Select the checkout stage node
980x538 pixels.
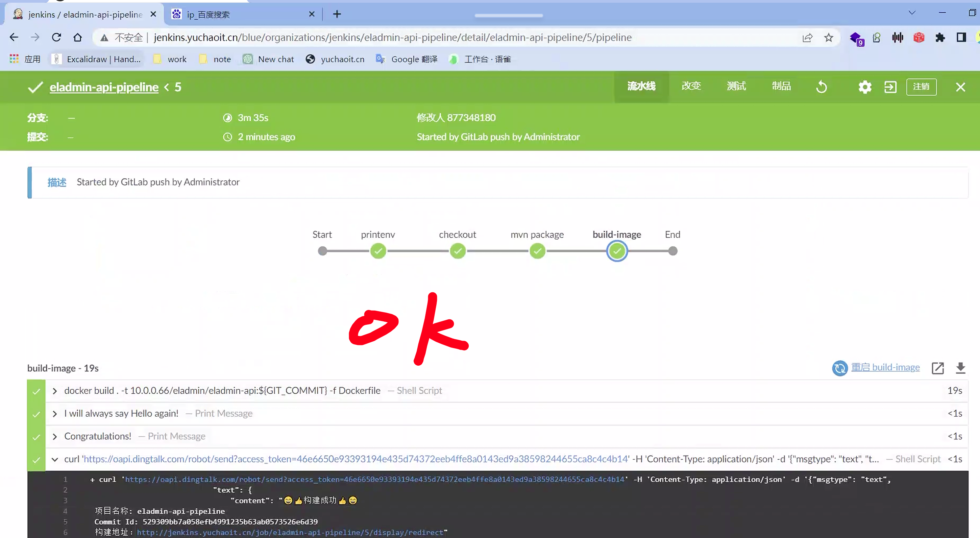(458, 251)
